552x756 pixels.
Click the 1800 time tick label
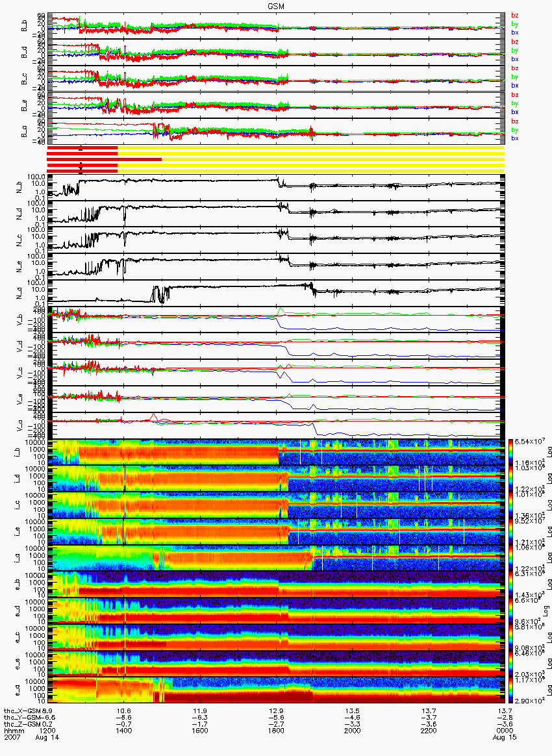(276, 731)
